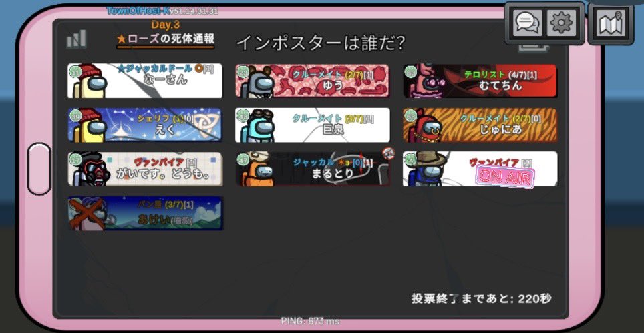Image resolution: width=644 pixels, height=333 pixels.
Task: Vote for 巨泉's white card
Action: click(x=313, y=125)
